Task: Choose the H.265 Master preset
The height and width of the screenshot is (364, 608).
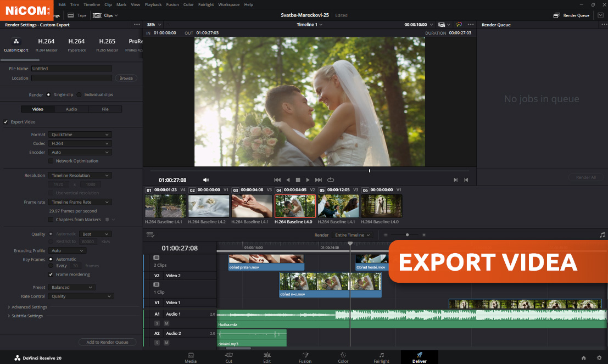Action: click(107, 45)
